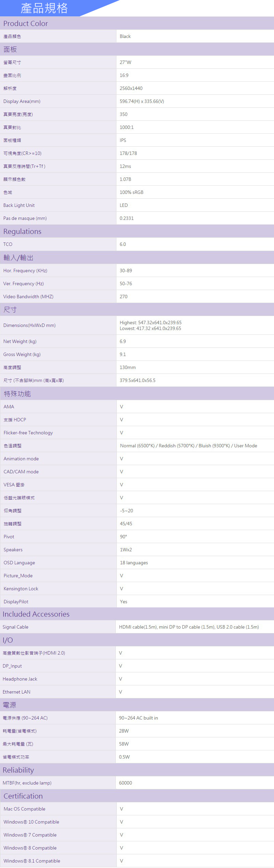The image size is (274, 868).
Task: Click the CAD/CAM mode label
Action: [21, 472]
